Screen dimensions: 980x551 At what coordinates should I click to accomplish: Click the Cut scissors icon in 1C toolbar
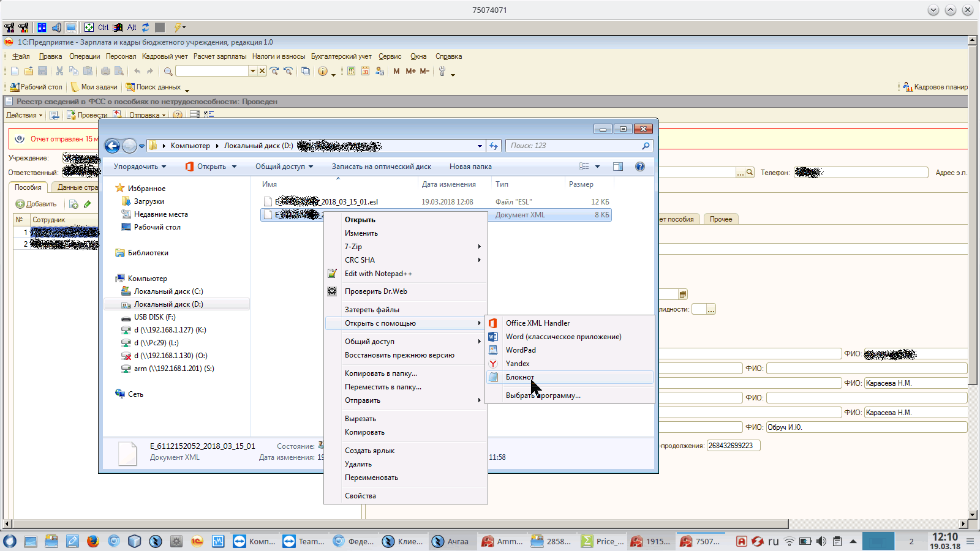(x=59, y=71)
